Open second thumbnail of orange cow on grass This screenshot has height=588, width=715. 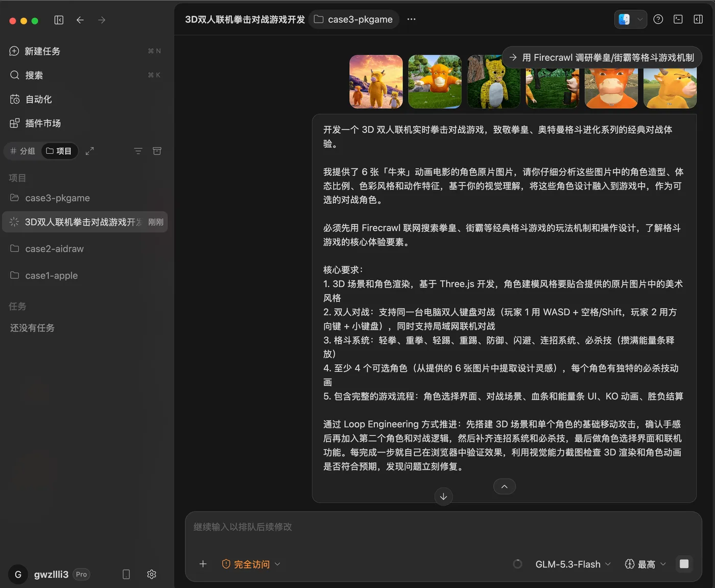[435, 82]
